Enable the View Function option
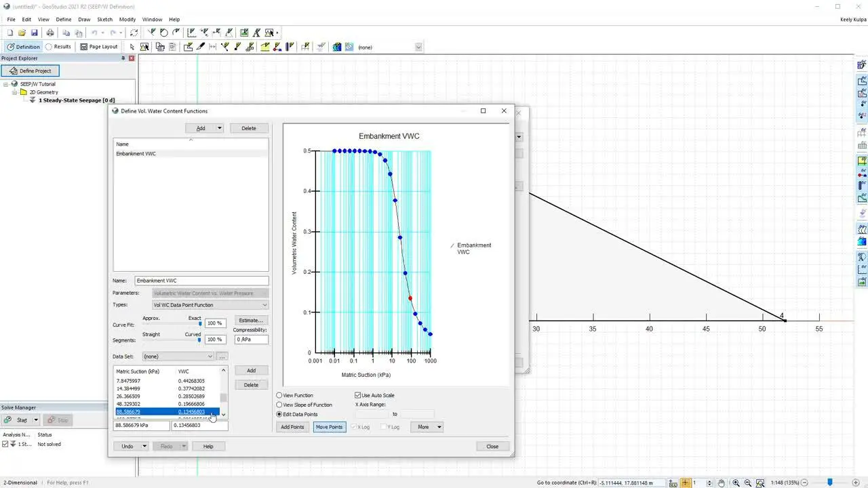Viewport: 868px width, 488px height. 279,395
